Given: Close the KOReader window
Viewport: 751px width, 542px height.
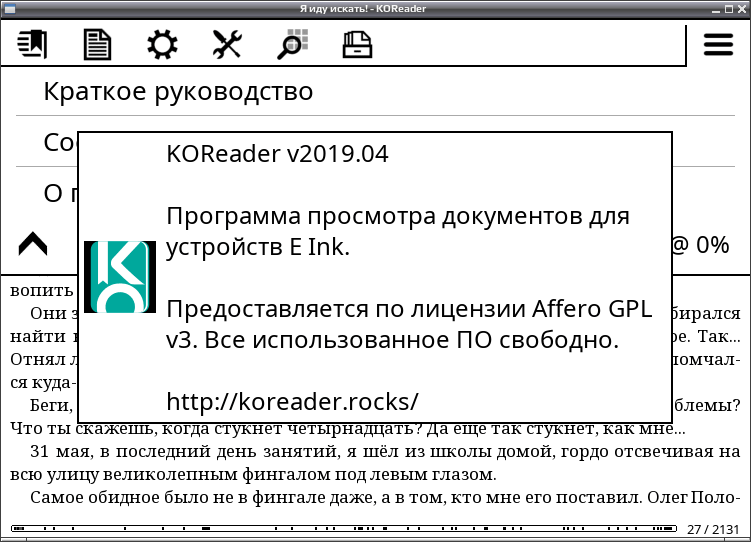Looking at the screenshot, I should 741,9.
